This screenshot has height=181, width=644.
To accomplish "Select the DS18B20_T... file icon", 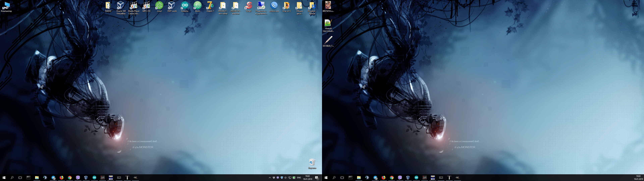I will coord(328,42).
